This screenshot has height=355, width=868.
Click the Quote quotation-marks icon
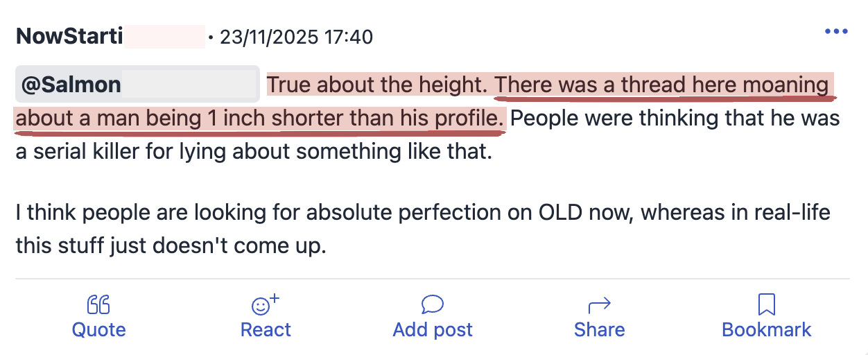(x=98, y=304)
